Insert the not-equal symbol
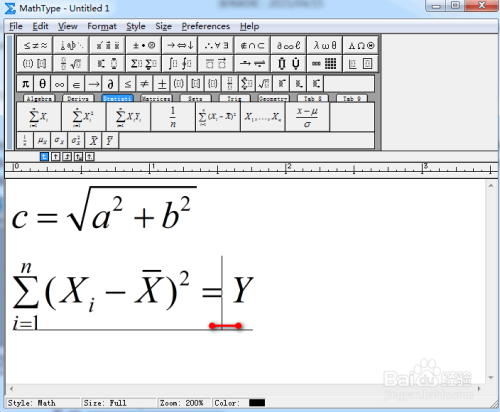Screen dimensions: 500x412 [144, 84]
